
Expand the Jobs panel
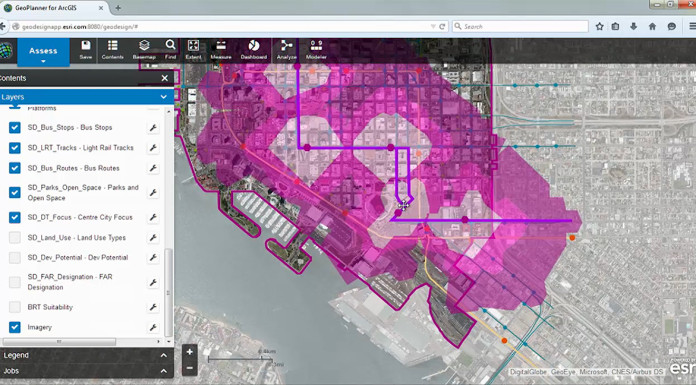pyautogui.click(x=164, y=371)
